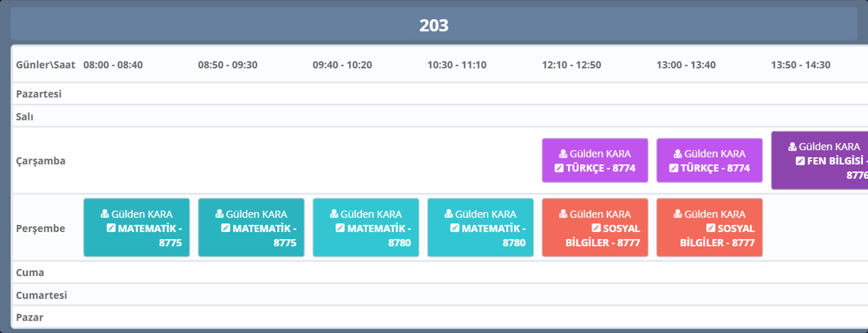868x333 pixels.
Task: Click teacher icon in Thursday 08:00 Matematik card
Action: (x=105, y=214)
